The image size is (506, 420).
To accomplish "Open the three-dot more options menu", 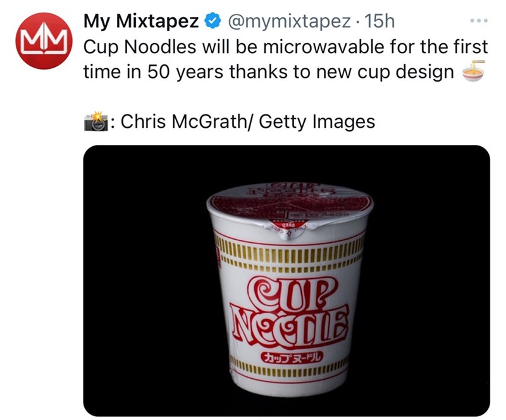I will point(480,21).
